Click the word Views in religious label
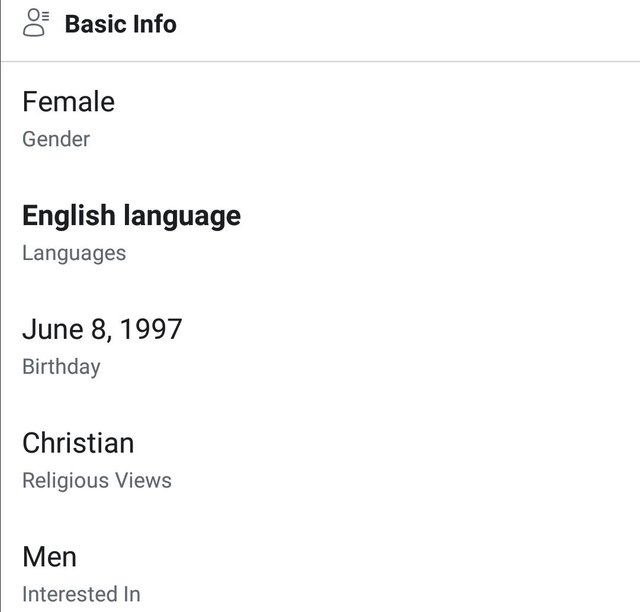640x612 pixels. click(x=143, y=480)
